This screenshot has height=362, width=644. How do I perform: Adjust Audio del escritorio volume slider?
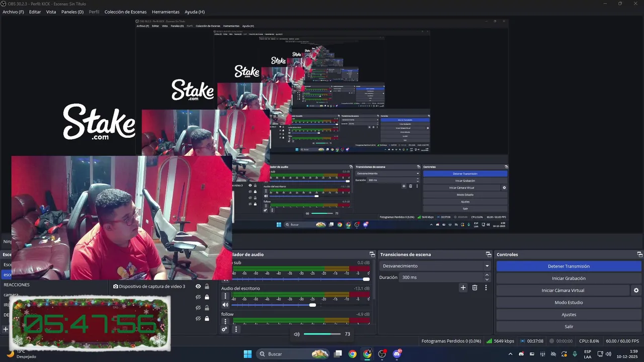coord(300,305)
